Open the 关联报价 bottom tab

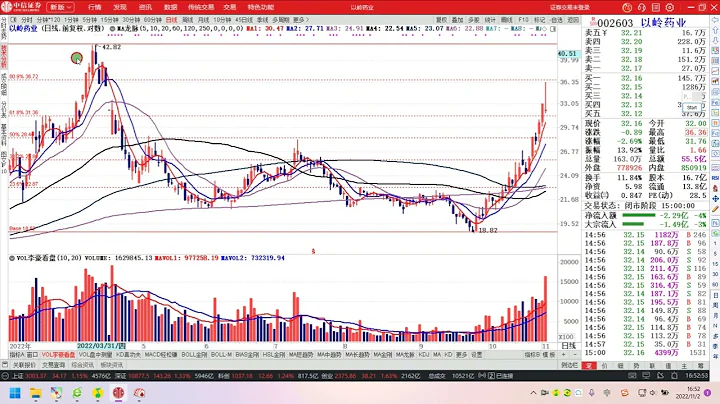24,365
